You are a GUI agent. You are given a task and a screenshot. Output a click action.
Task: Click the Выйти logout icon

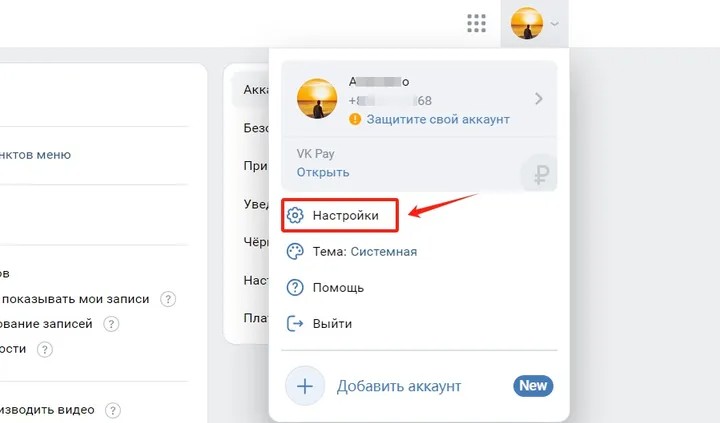pyautogui.click(x=295, y=324)
